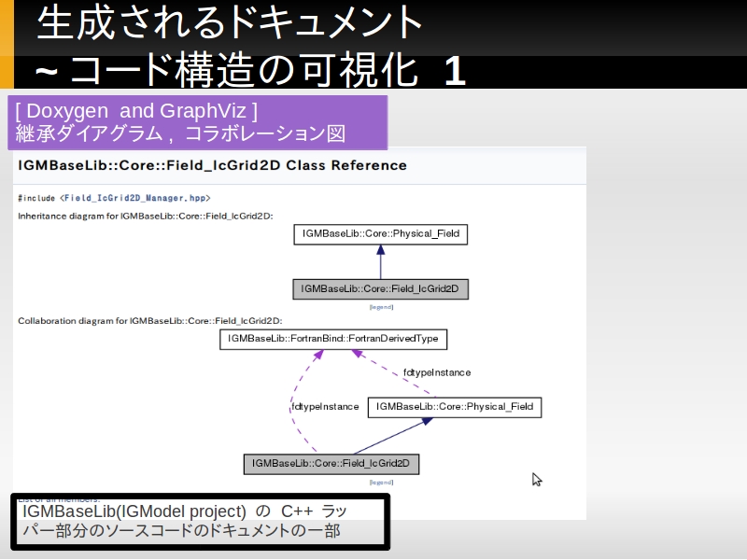Click the orange accent bar beside the title
This screenshot has width=747, height=560.
[7, 44]
